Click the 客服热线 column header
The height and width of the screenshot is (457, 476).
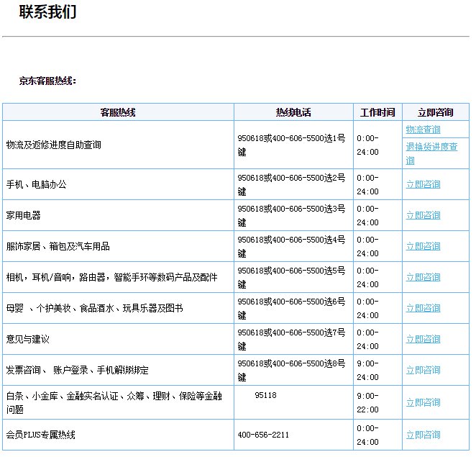pyautogui.click(x=118, y=113)
